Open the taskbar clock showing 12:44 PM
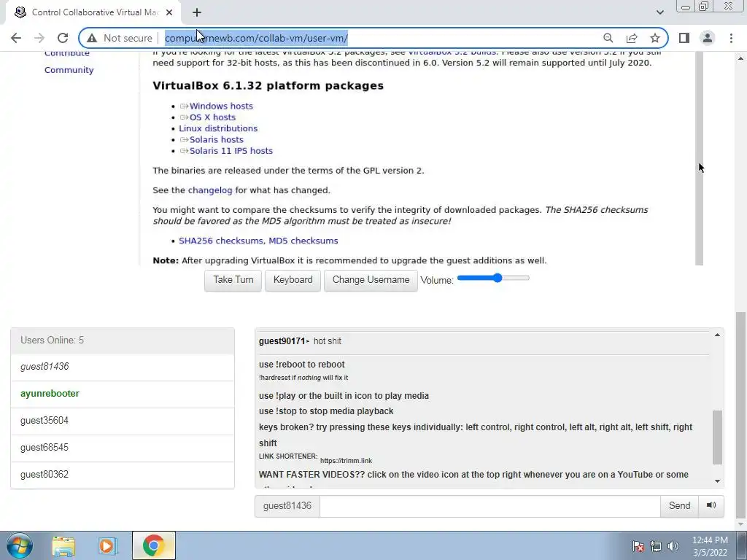The height and width of the screenshot is (560, 747). click(x=710, y=546)
